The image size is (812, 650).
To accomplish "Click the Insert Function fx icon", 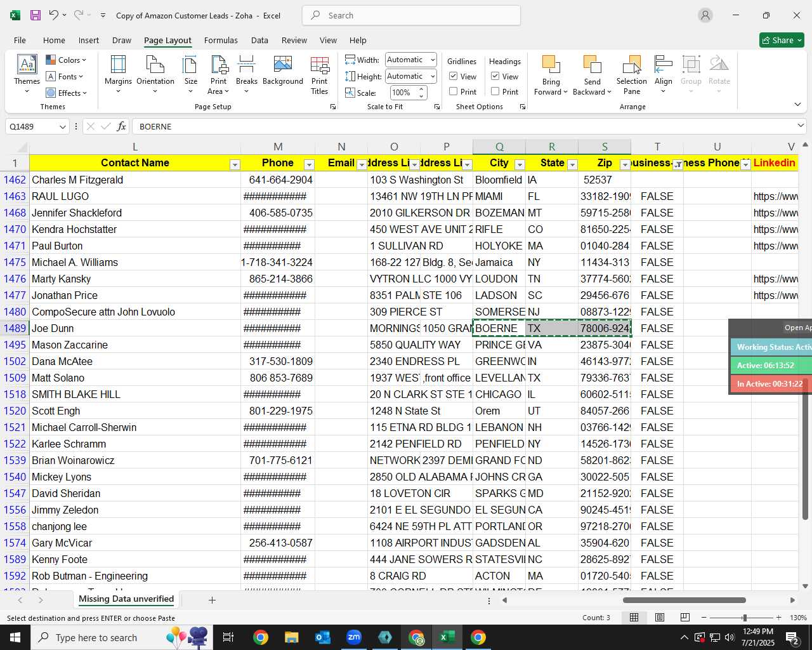I will coord(121,126).
